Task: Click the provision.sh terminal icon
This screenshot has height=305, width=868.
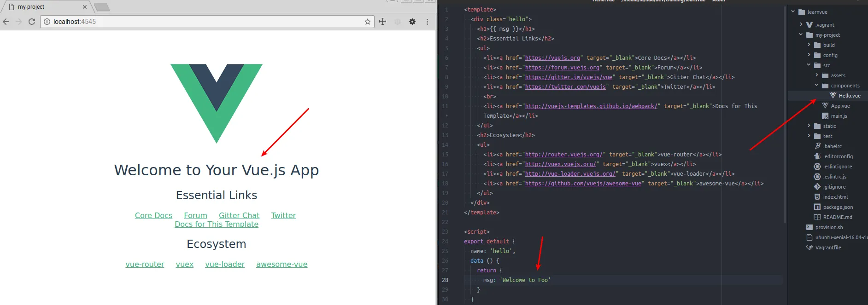Action: point(809,227)
